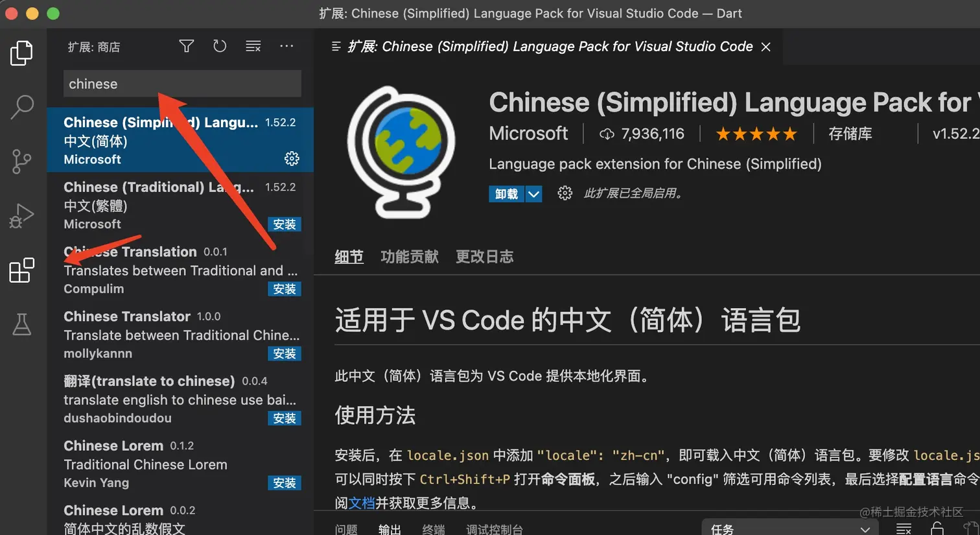Image resolution: width=980 pixels, height=535 pixels.
Task: Install Chinese (Traditional) Language Pack
Action: (x=285, y=224)
